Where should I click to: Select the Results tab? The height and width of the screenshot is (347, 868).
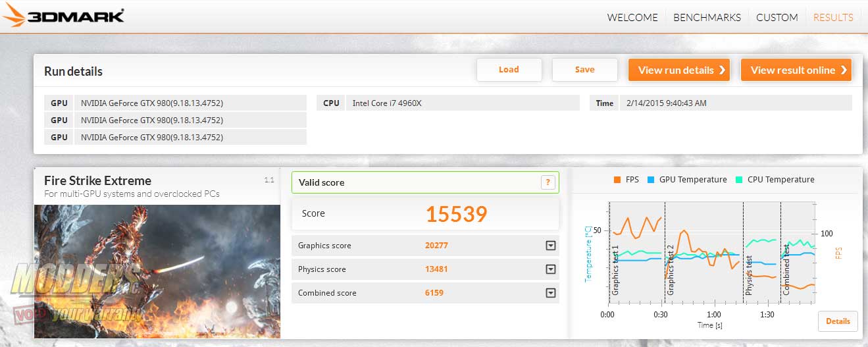(x=833, y=17)
